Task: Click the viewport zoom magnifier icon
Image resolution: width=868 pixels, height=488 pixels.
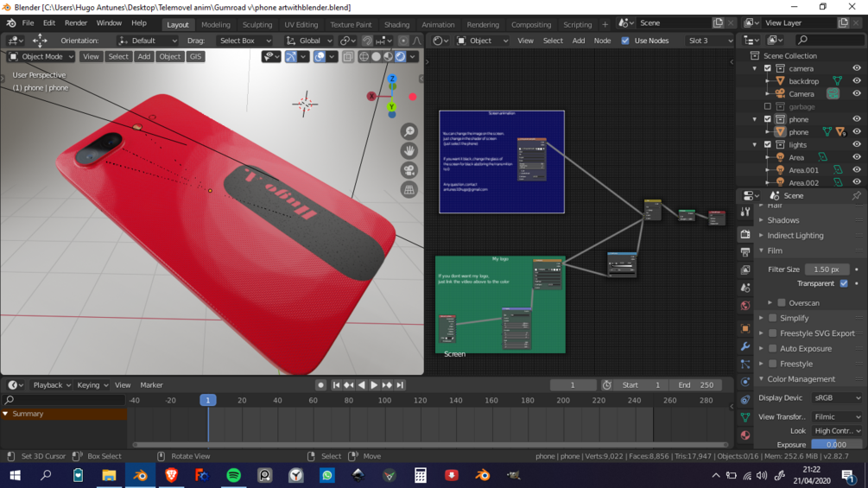Action: tap(409, 131)
